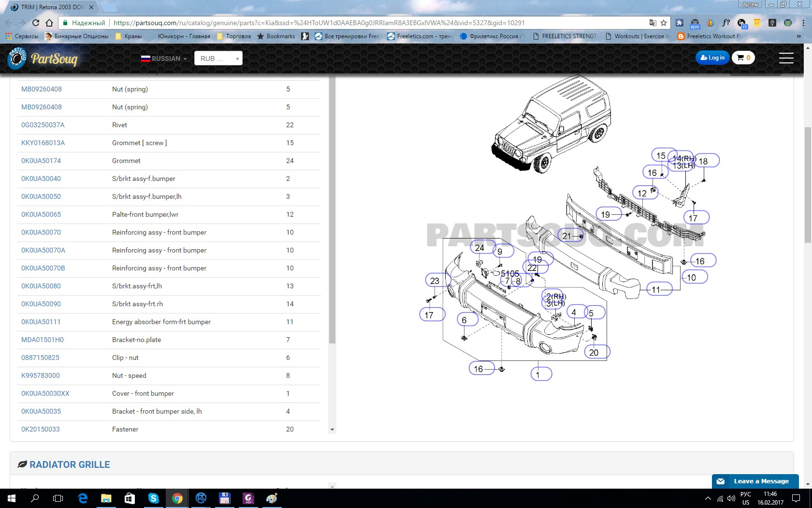
Task: Open Task View on the taskbar
Action: [x=58, y=498]
